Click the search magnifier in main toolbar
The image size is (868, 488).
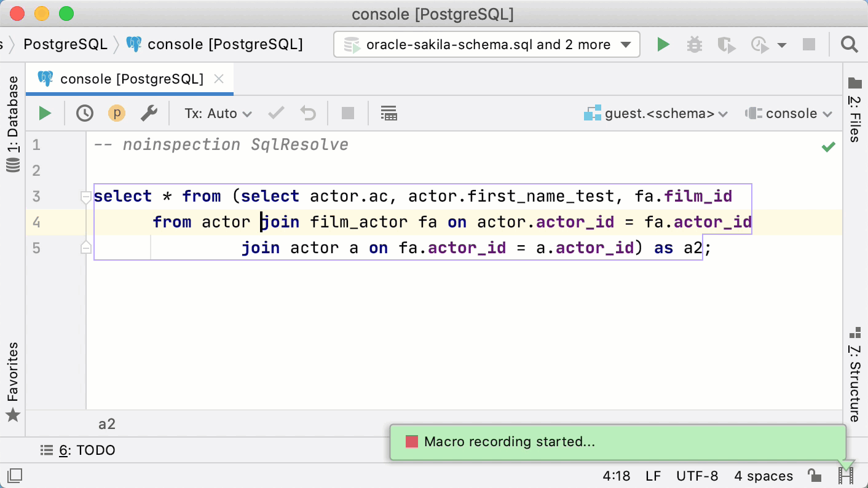coord(849,45)
